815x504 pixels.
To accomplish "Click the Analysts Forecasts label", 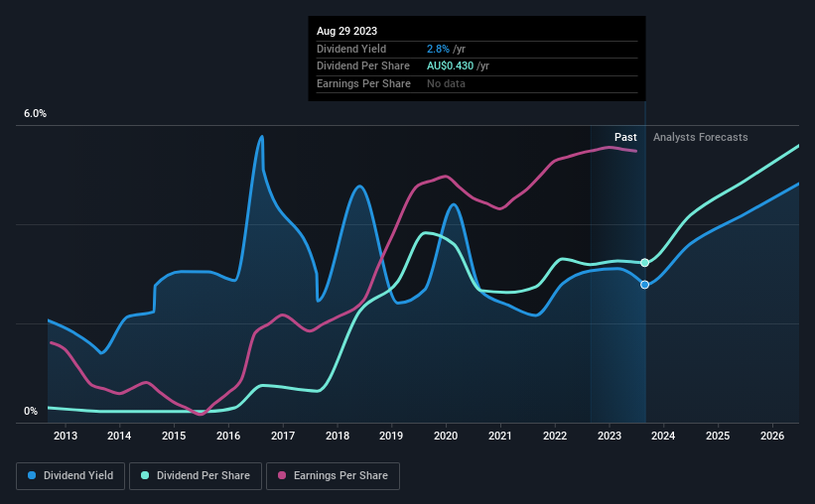I will (700, 137).
